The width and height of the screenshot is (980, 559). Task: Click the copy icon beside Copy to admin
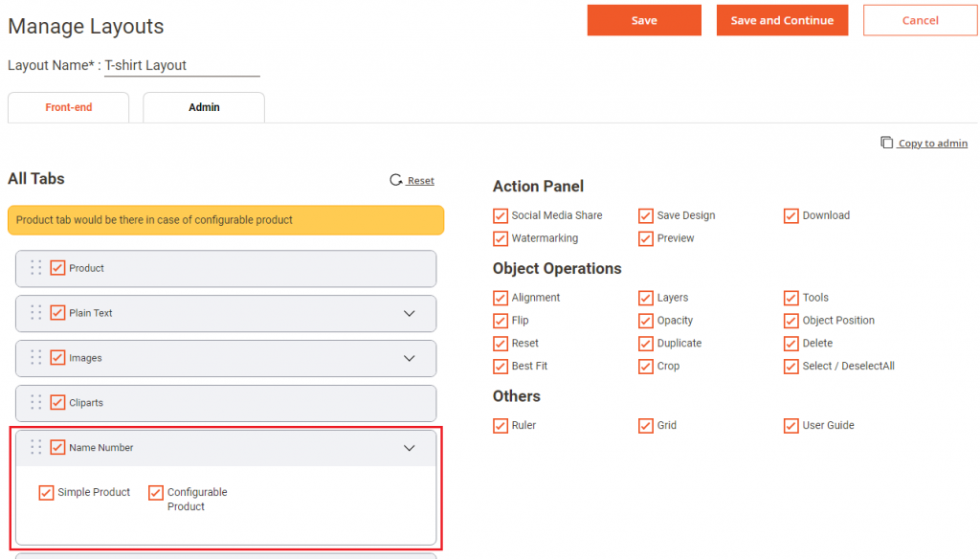click(885, 141)
